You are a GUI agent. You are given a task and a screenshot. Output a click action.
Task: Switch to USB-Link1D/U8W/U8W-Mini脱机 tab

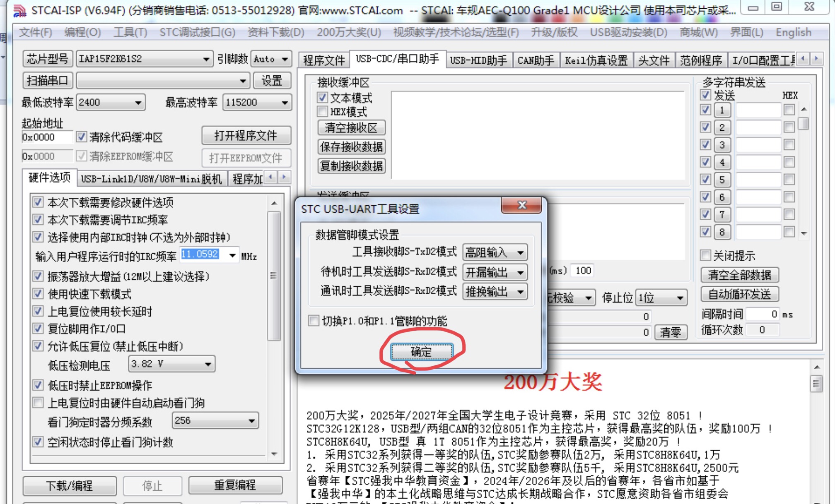pos(152,179)
